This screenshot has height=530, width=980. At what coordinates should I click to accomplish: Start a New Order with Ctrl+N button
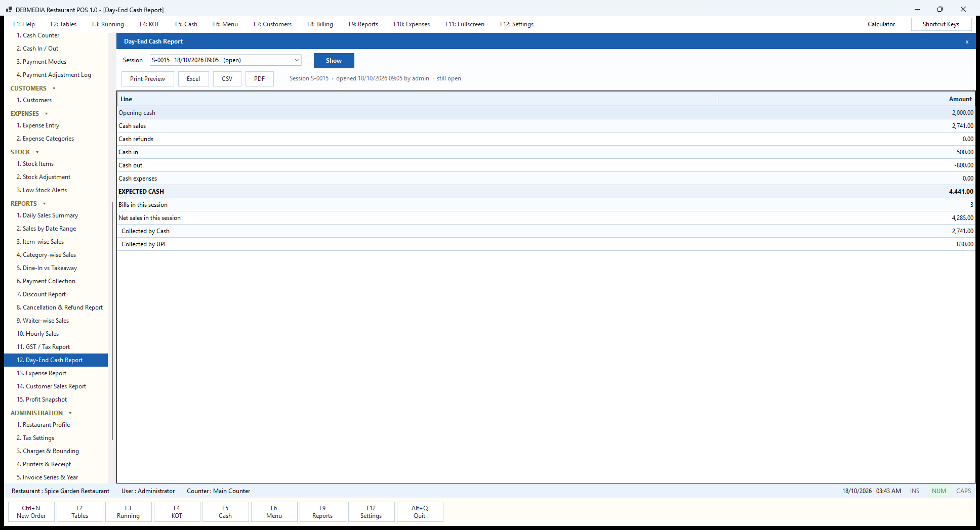click(x=31, y=512)
